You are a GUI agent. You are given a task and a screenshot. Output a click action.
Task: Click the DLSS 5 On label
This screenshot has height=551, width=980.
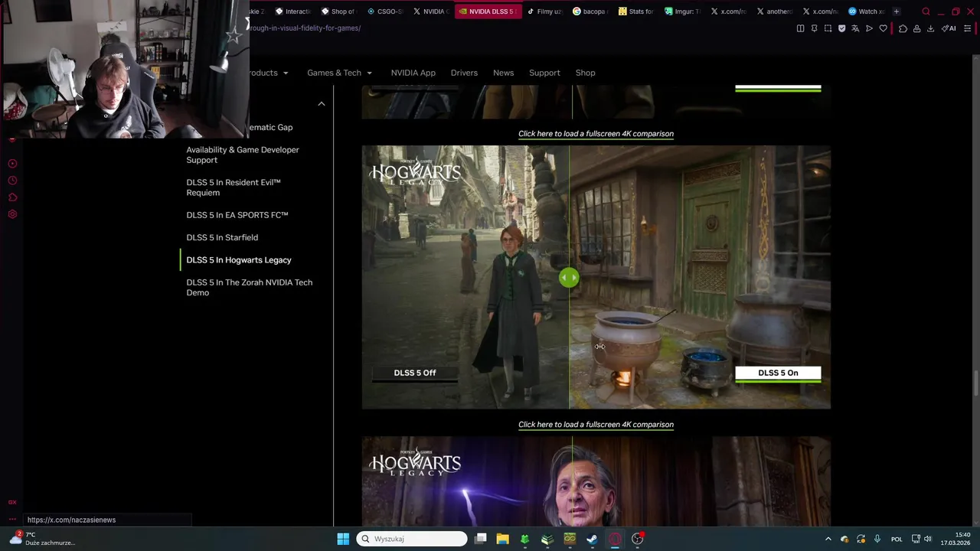tap(778, 373)
